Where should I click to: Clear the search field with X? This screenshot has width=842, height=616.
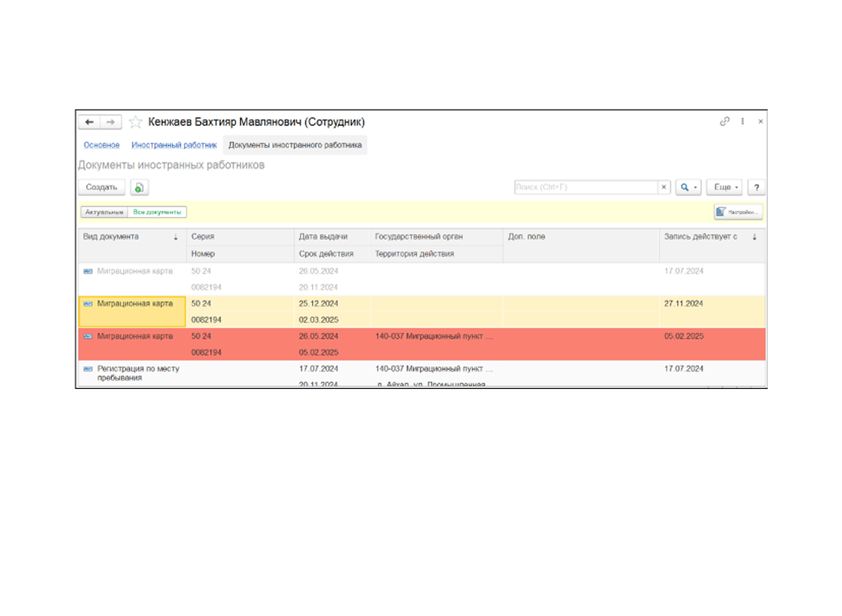pyautogui.click(x=664, y=187)
